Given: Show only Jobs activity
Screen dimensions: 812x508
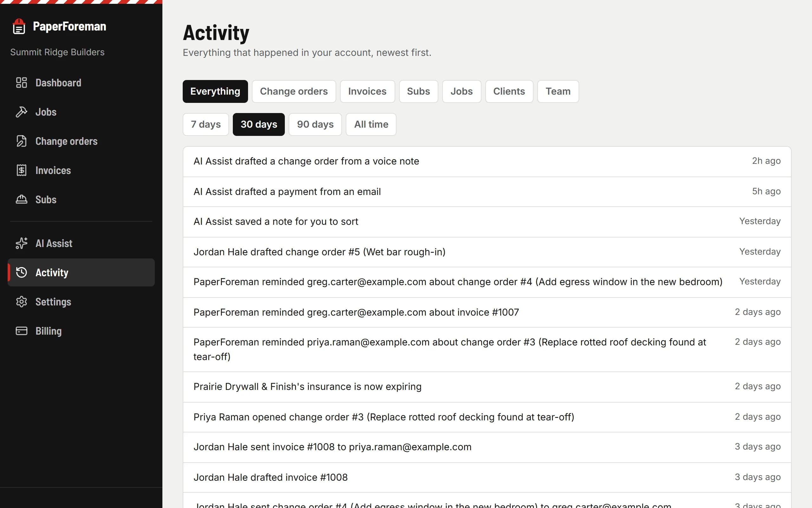Looking at the screenshot, I should click(462, 91).
